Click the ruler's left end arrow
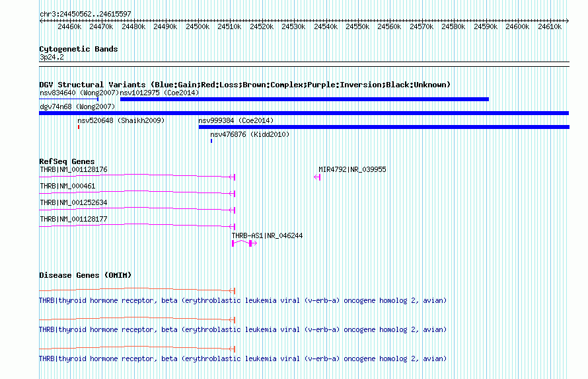The height and width of the screenshot is (379, 588). (x=41, y=21)
